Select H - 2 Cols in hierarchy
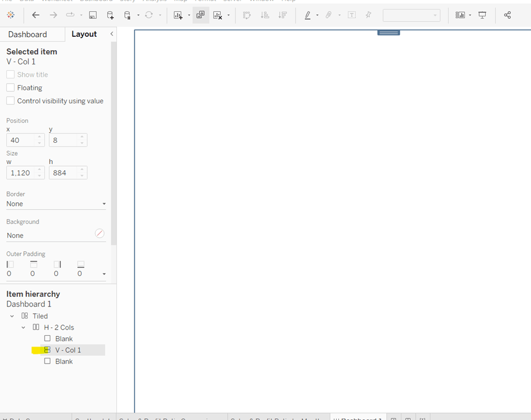 (x=59, y=327)
